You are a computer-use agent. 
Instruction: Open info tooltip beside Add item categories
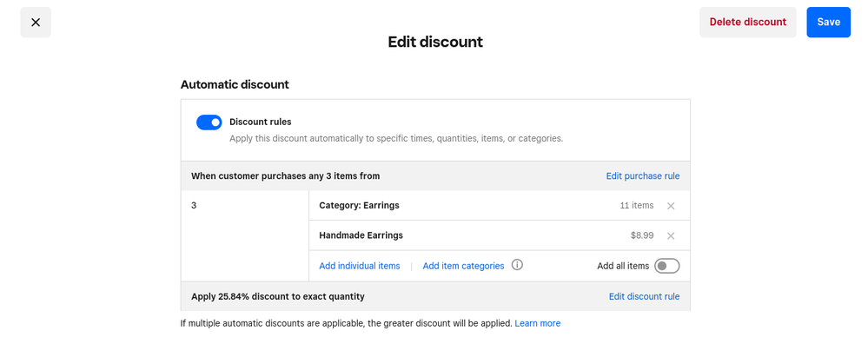517,266
